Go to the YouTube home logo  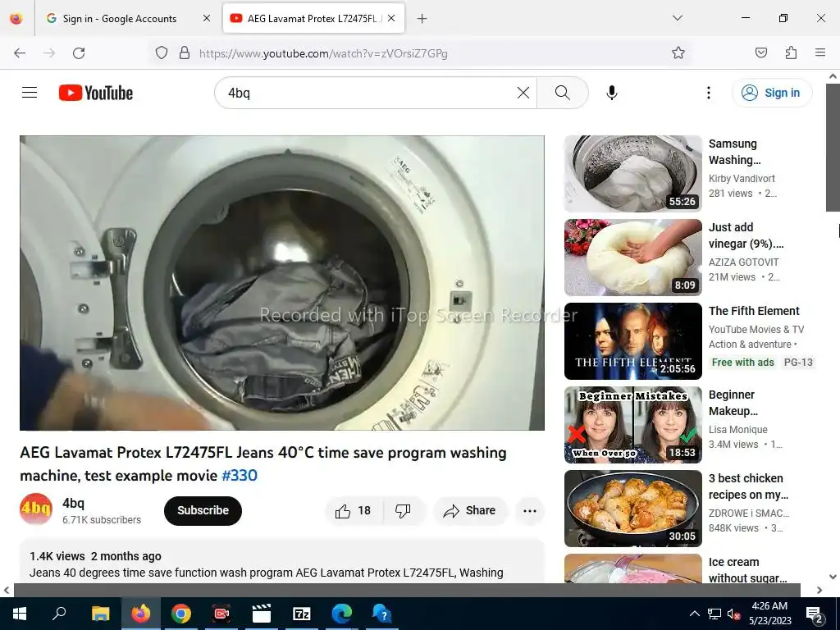pos(96,93)
